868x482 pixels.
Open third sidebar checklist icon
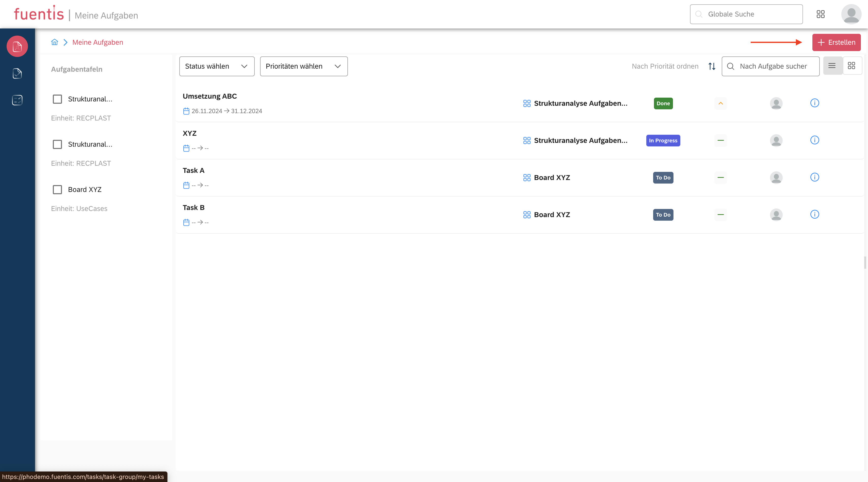tap(17, 100)
